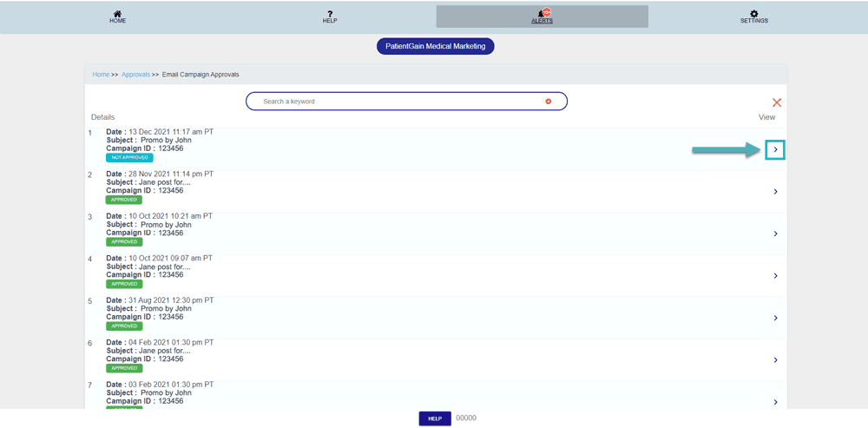The height and width of the screenshot is (428, 868).
Task: Clear search with red circle icon
Action: click(x=548, y=102)
